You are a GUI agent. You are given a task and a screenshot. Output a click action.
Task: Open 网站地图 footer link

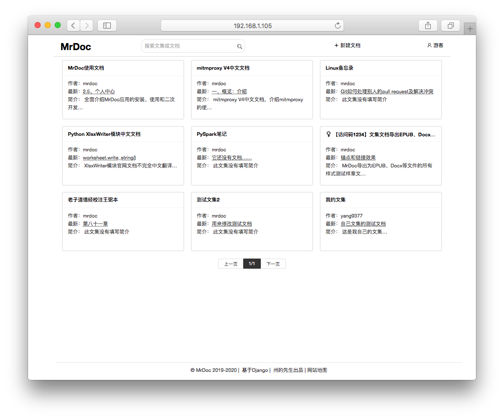(x=317, y=370)
